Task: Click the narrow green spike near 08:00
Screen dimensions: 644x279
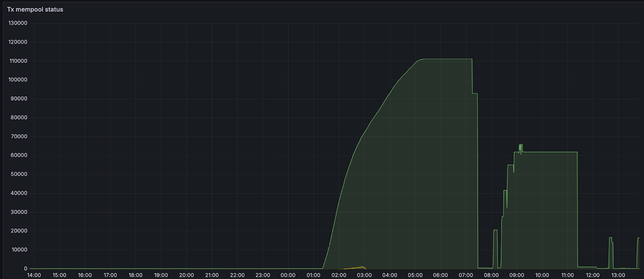Action: point(495,249)
